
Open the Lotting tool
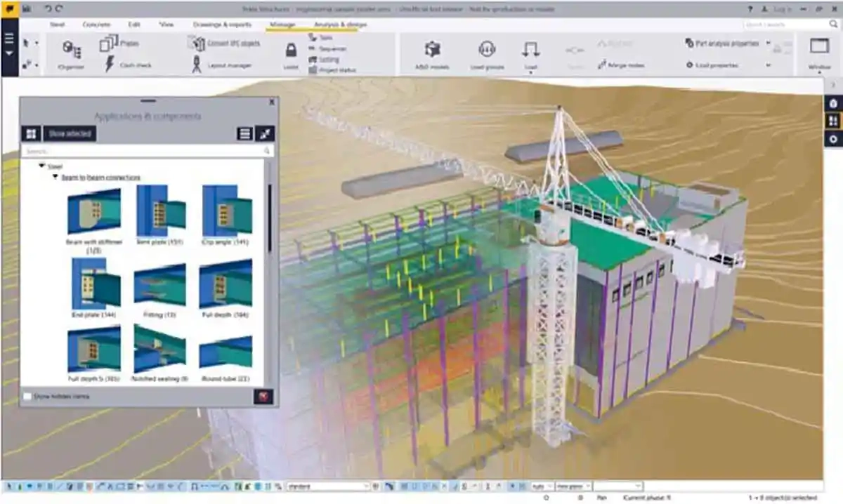323,60
